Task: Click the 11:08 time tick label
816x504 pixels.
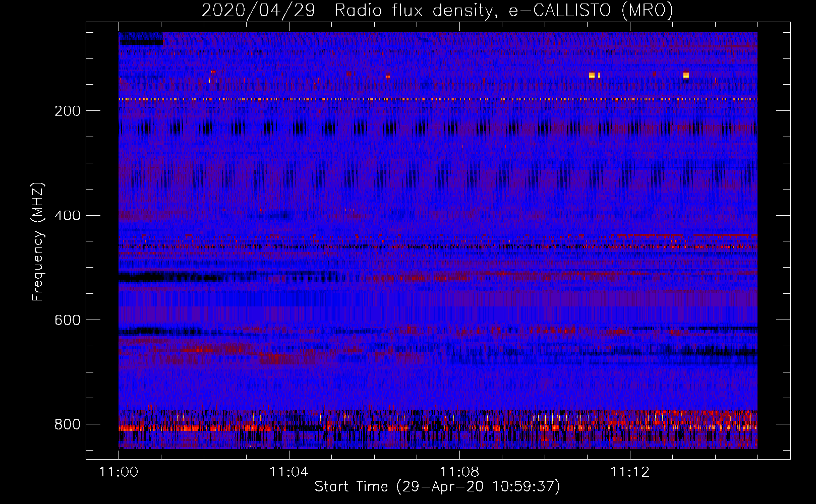Action: tap(459, 472)
